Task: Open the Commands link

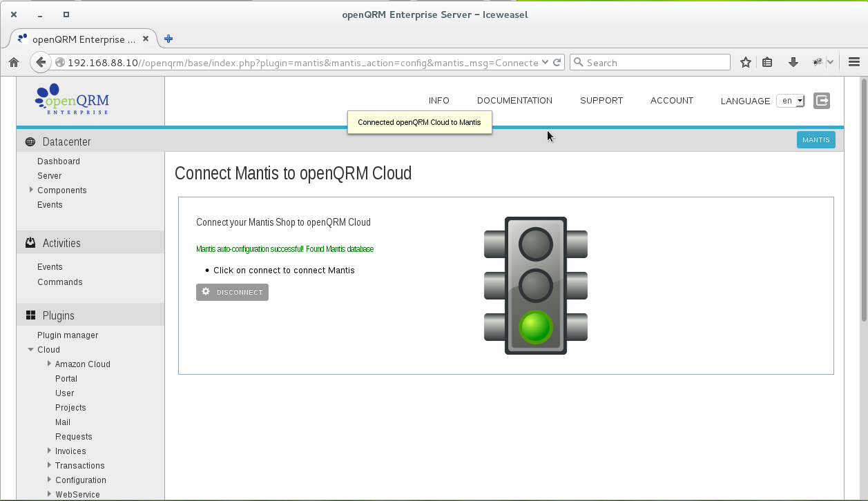Action: coord(60,282)
